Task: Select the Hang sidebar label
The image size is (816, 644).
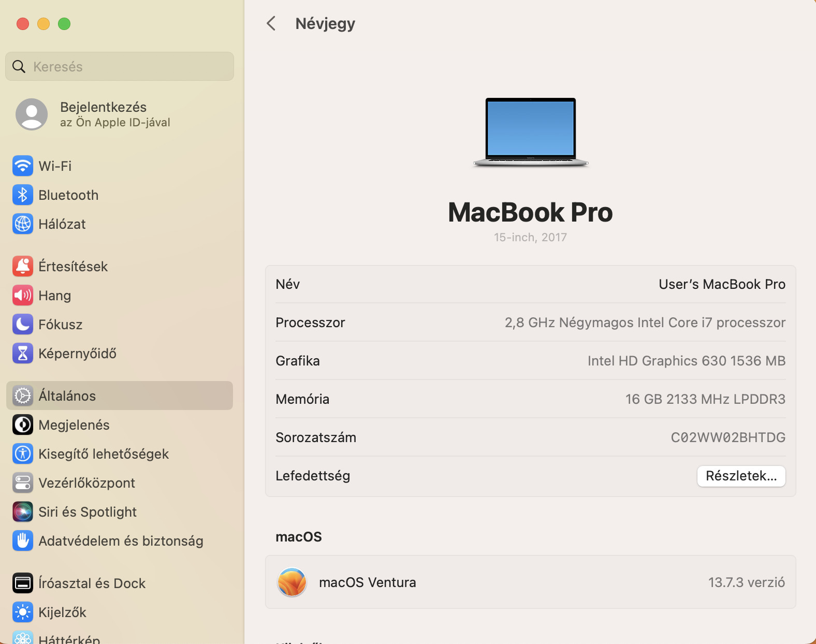Action: point(55,296)
